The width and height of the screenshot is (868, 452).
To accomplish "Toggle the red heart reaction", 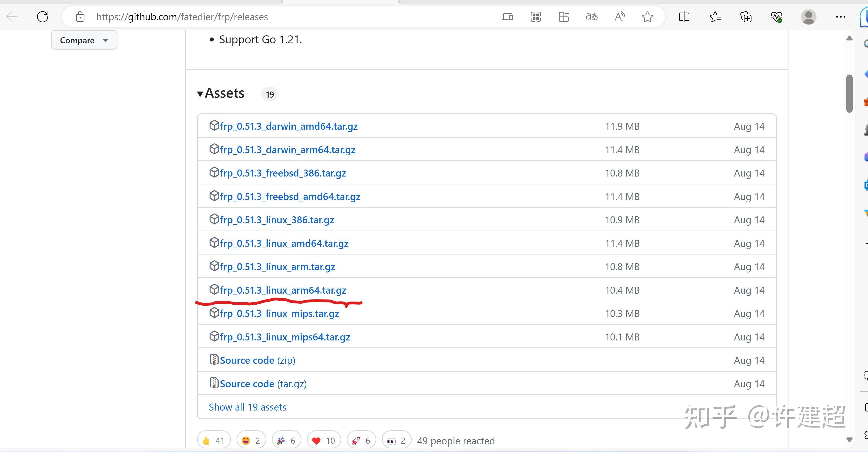I will pos(324,440).
